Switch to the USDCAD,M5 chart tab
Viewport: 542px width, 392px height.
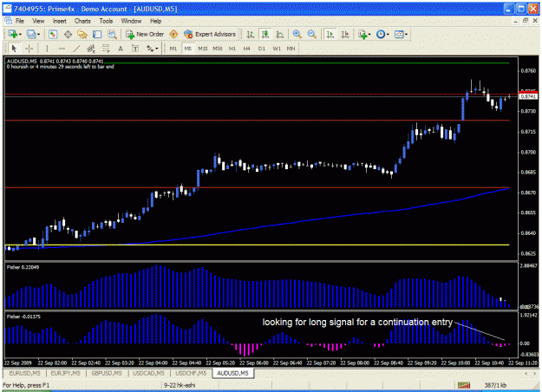pos(148,373)
